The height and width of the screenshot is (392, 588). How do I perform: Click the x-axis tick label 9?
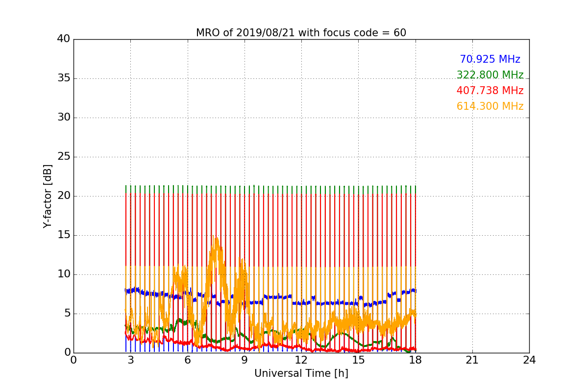point(245,360)
